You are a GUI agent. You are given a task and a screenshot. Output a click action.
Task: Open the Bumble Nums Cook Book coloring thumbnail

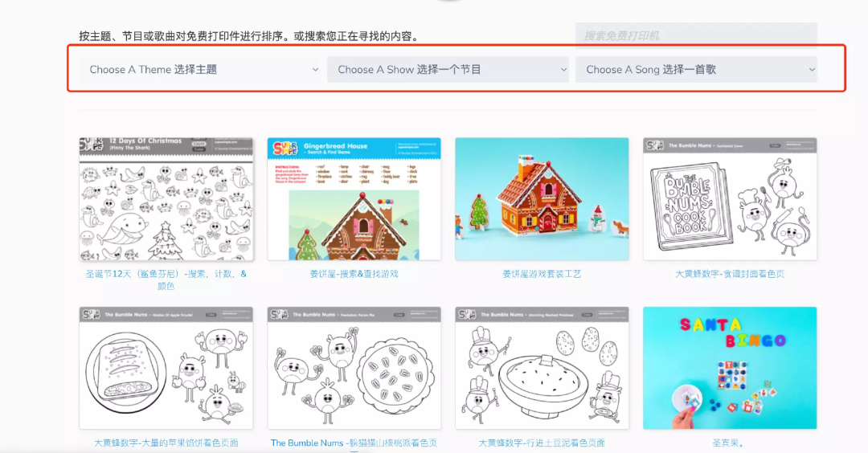click(x=730, y=199)
